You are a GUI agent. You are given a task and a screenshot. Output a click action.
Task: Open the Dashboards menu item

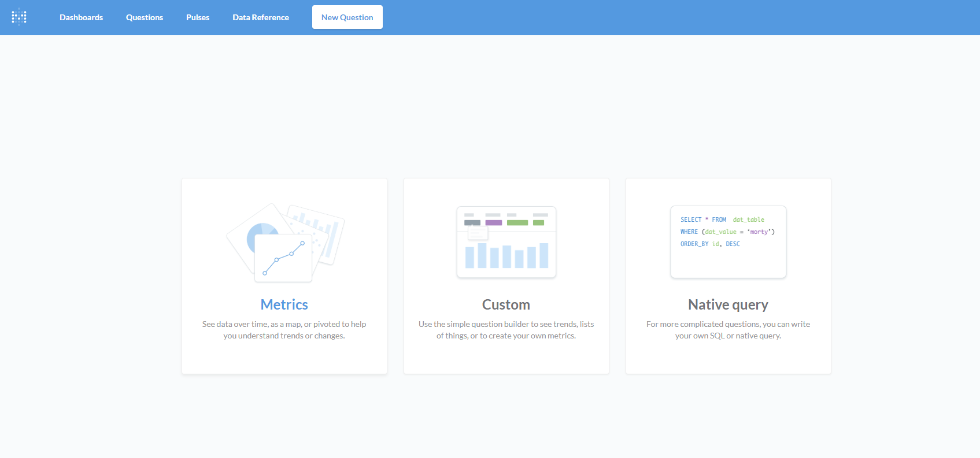pos(81,17)
